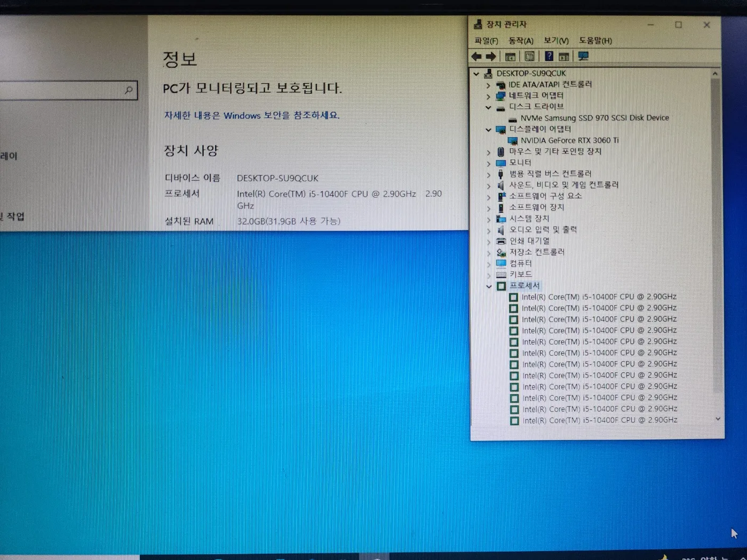The height and width of the screenshot is (560, 747).
Task: Click the Action pane toolbar icon
Action: (x=563, y=57)
